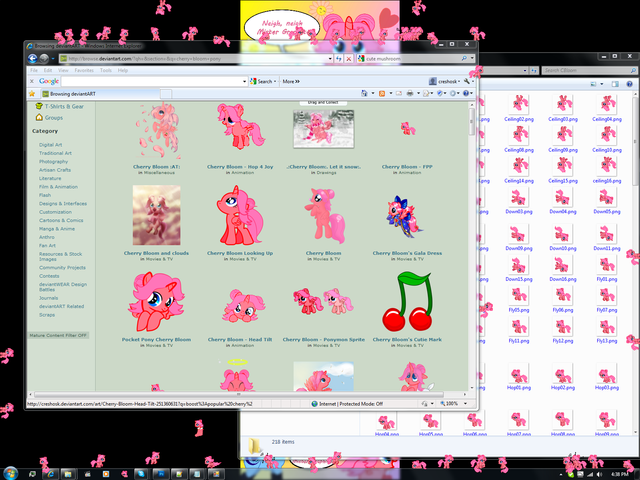Open the View menu in IE
This screenshot has width=640, height=480.
[63, 70]
